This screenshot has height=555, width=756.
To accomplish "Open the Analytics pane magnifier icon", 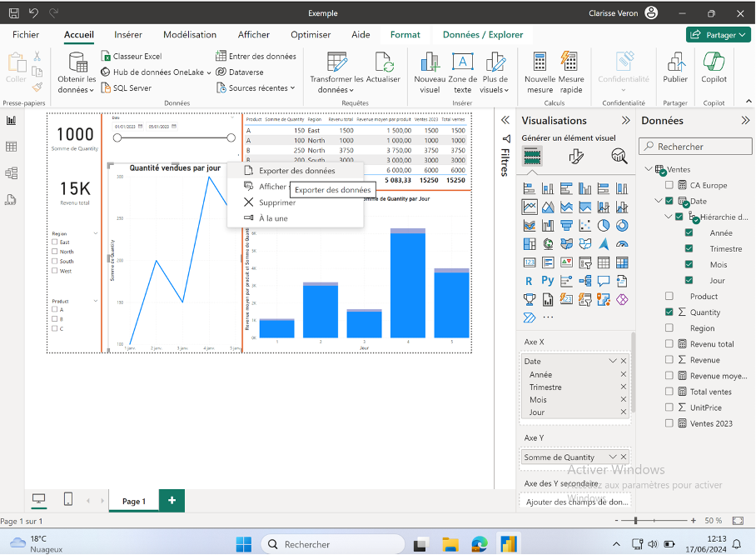I will click(x=619, y=156).
